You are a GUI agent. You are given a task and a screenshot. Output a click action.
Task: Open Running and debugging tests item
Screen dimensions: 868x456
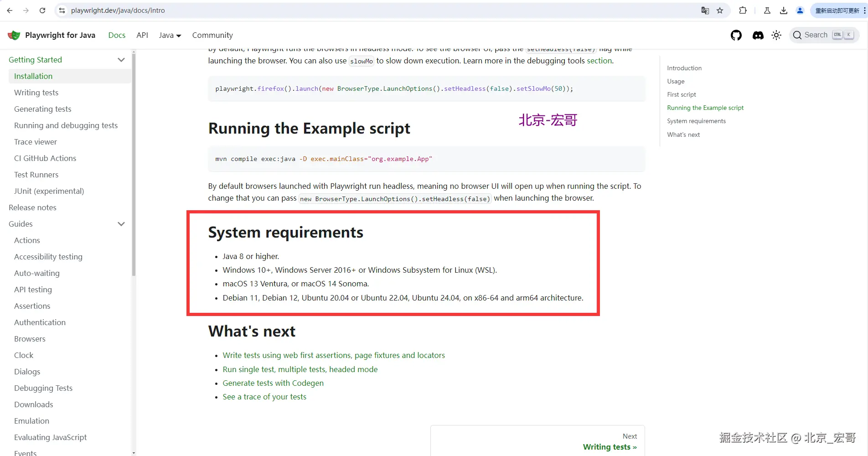(x=66, y=125)
